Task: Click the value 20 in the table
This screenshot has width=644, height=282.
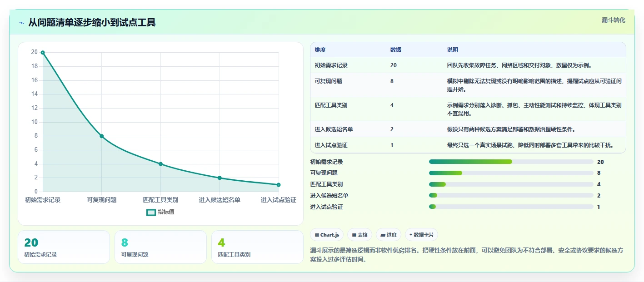Action: [393, 65]
